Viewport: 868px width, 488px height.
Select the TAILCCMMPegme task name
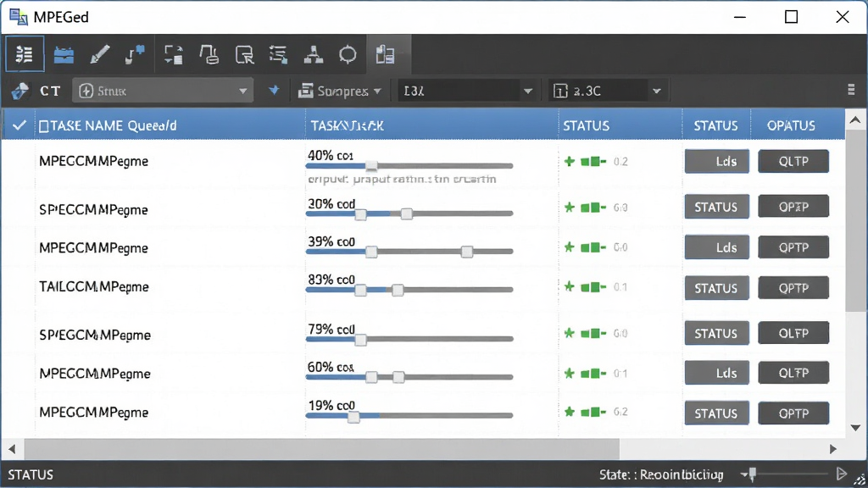tap(94, 287)
